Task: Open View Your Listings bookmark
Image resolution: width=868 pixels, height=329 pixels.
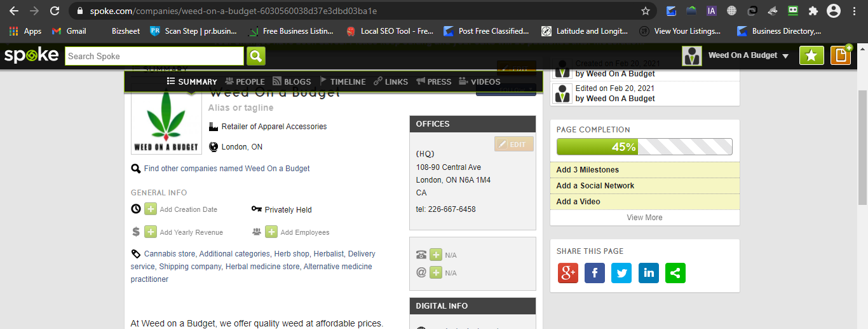Action: (680, 31)
